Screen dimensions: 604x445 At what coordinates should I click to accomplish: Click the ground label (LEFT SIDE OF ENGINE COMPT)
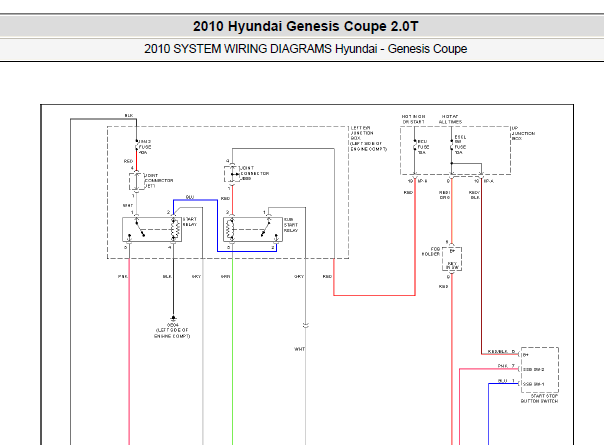click(172, 333)
